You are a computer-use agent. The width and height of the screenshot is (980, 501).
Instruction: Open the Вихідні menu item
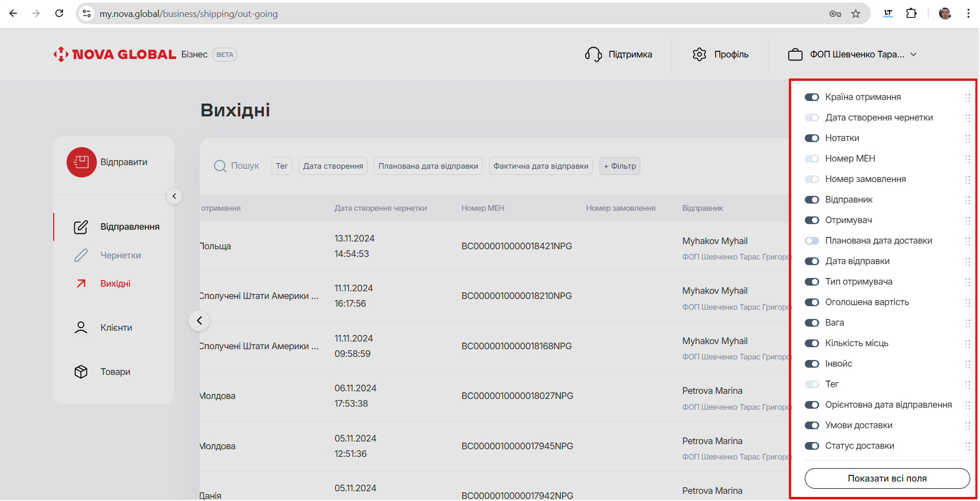(115, 284)
